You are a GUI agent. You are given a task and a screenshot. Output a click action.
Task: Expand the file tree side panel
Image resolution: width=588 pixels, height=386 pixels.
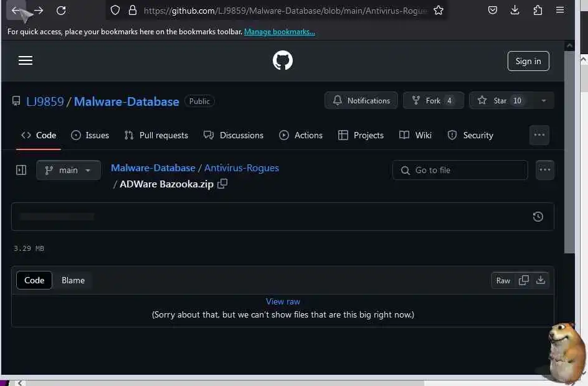click(x=21, y=170)
